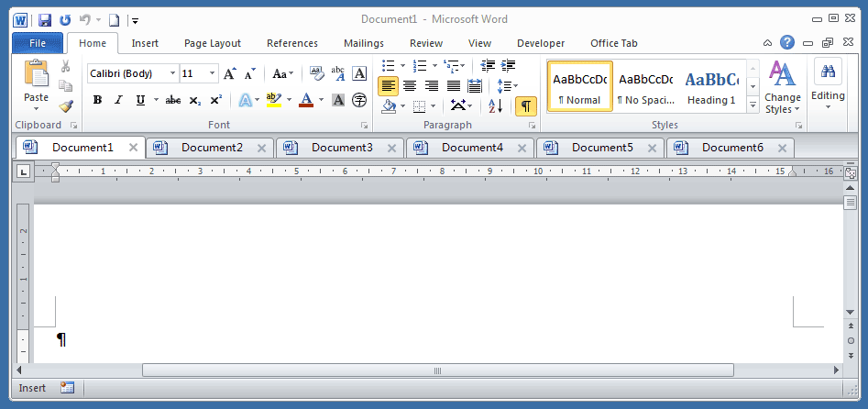Toggle Center alignment

(x=410, y=86)
